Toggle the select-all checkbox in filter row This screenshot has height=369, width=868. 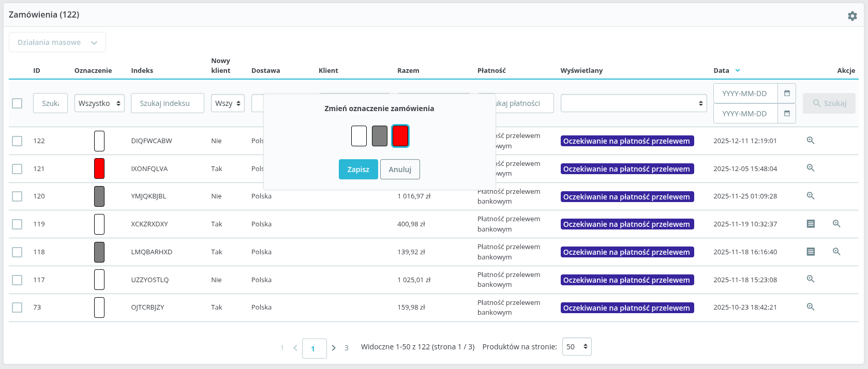coord(17,103)
